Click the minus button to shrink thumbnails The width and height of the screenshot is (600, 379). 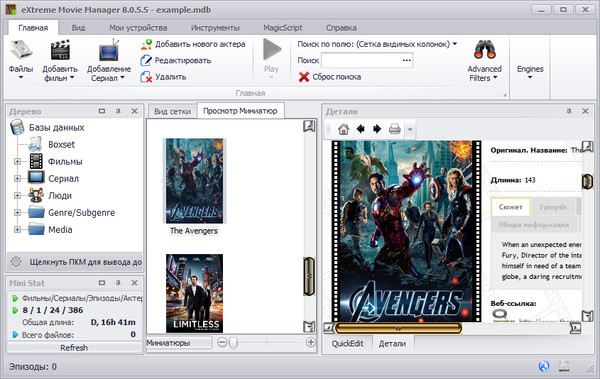pos(222,342)
